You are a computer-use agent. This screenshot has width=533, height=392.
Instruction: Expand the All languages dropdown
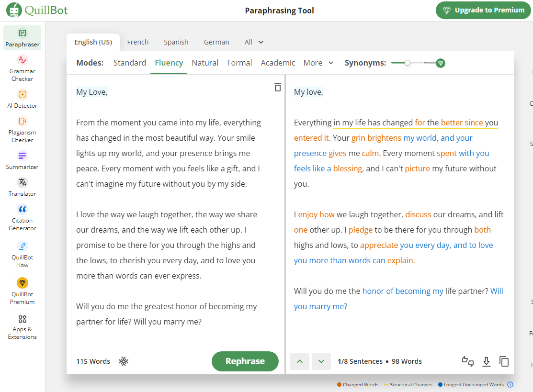click(x=254, y=42)
